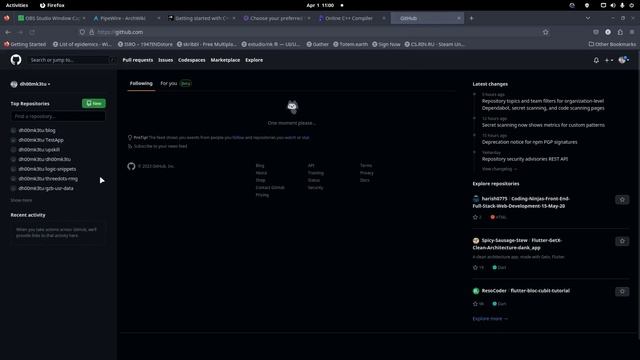Switch to the OBS Studio Window tab

pos(51,18)
